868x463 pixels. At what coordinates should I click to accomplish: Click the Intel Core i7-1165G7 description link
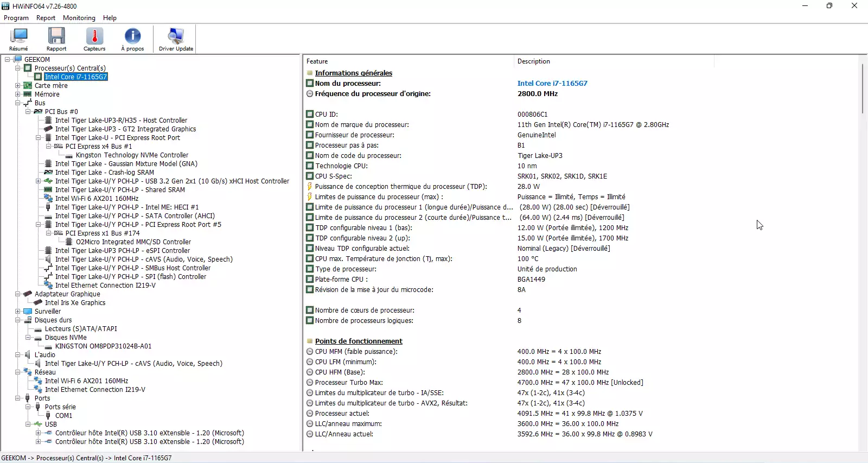[x=552, y=84]
